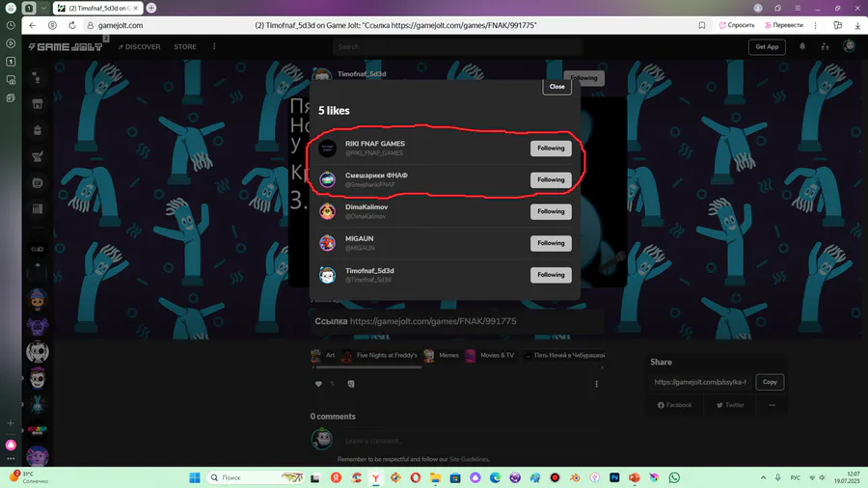Screen dimensions: 868x488
Task: Share the post on Twitter
Action: pyautogui.click(x=730, y=405)
